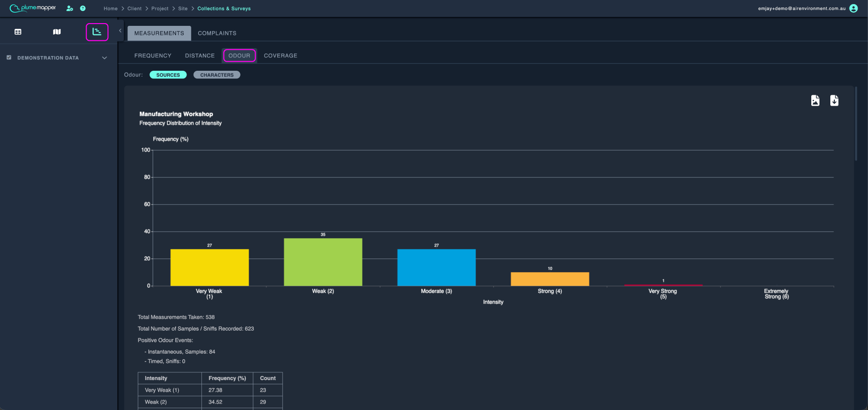Click the green Weak (2) bar
This screenshot has width=868, height=410.
[x=323, y=262]
